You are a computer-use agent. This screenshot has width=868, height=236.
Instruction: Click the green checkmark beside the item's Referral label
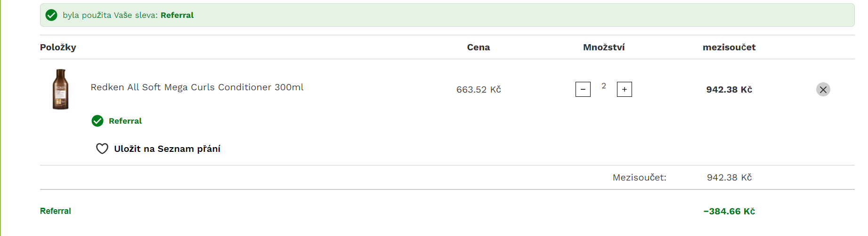tap(97, 121)
